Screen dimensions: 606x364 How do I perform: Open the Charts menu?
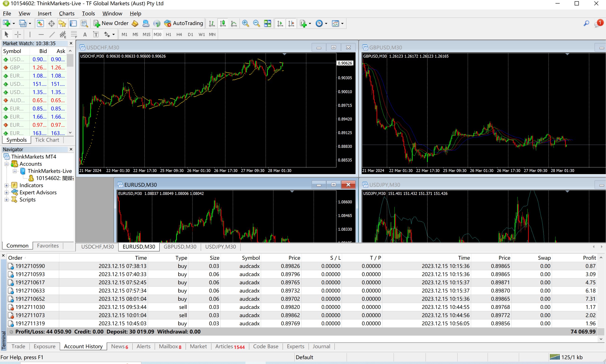click(67, 13)
